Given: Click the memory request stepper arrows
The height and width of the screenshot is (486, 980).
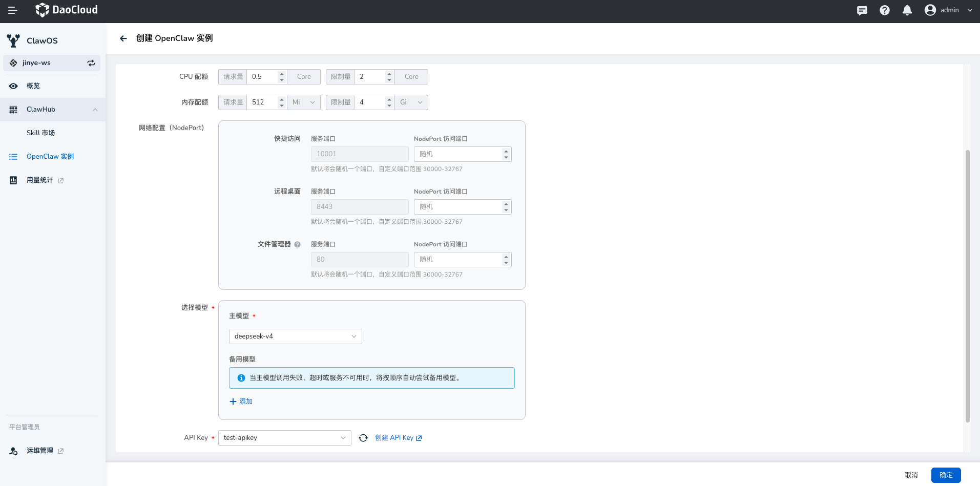Looking at the screenshot, I should tap(282, 102).
